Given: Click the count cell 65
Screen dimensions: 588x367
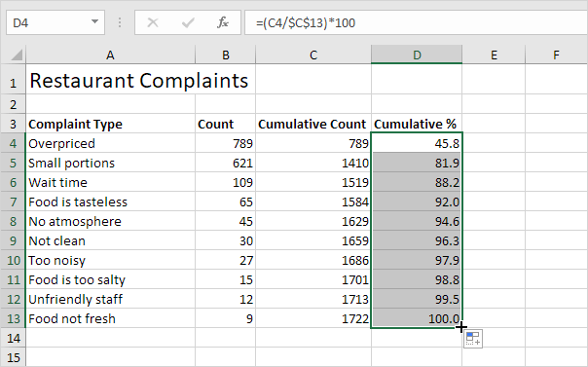Looking at the screenshot, I should click(226, 202).
